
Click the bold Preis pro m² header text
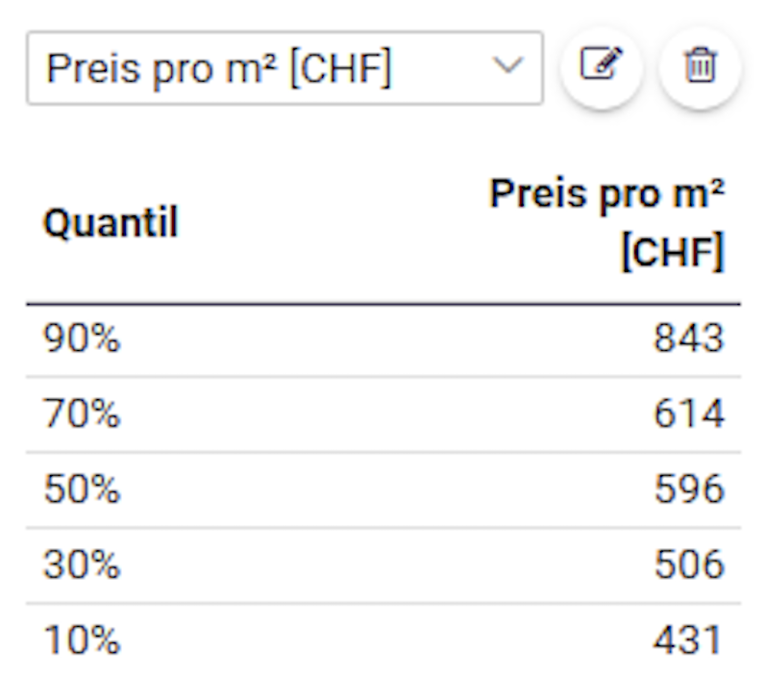click(x=607, y=194)
